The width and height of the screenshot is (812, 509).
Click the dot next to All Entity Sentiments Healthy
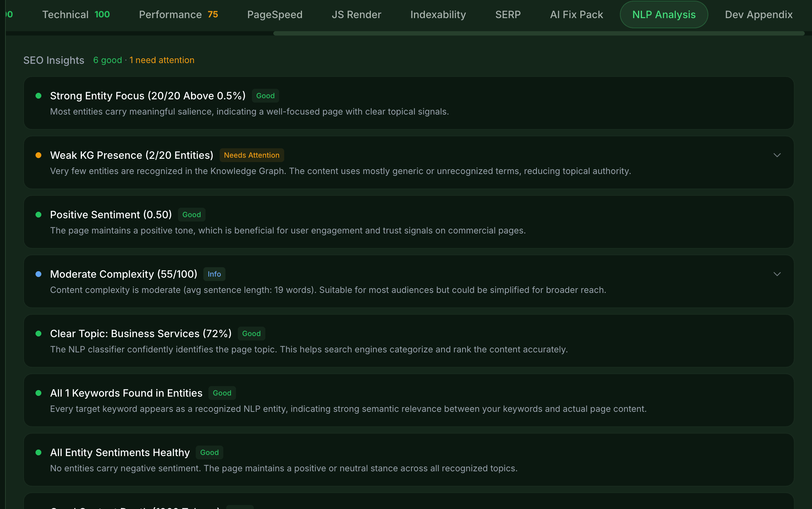click(x=39, y=452)
